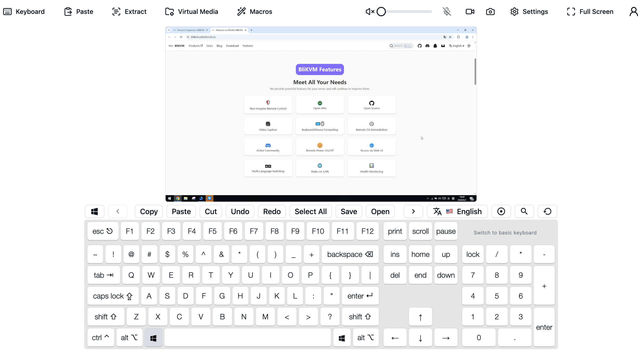Show more shortcuts with right chevron
This screenshot has width=644, height=351.
pos(413,211)
